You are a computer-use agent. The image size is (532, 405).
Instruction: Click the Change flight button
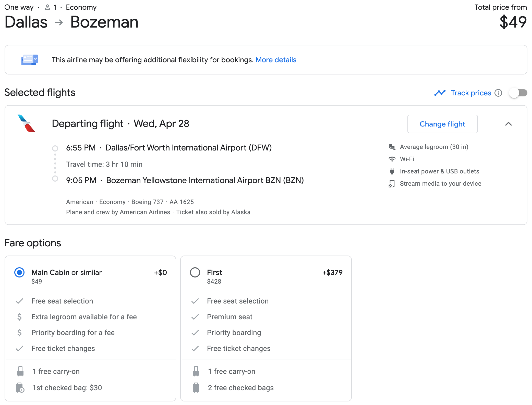coord(442,124)
